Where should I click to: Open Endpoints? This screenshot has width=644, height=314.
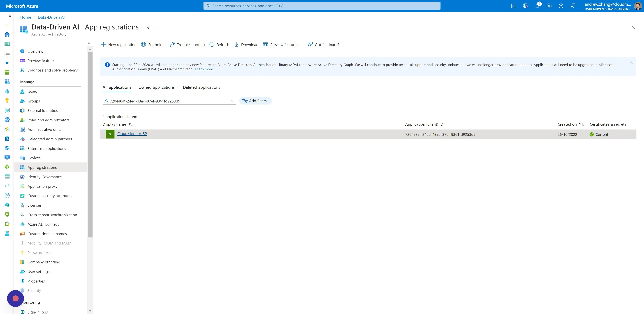(x=153, y=45)
